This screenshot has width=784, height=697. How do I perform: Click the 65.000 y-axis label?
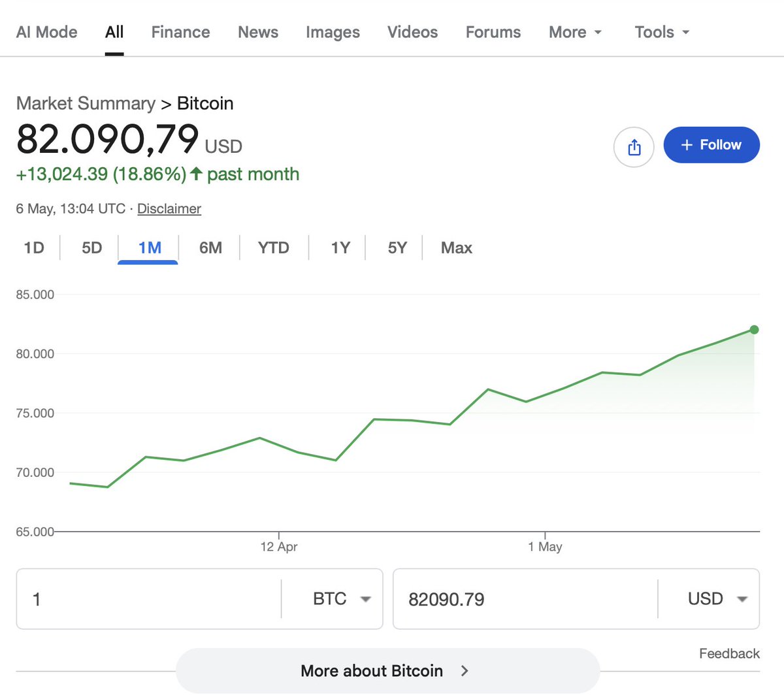tap(35, 532)
